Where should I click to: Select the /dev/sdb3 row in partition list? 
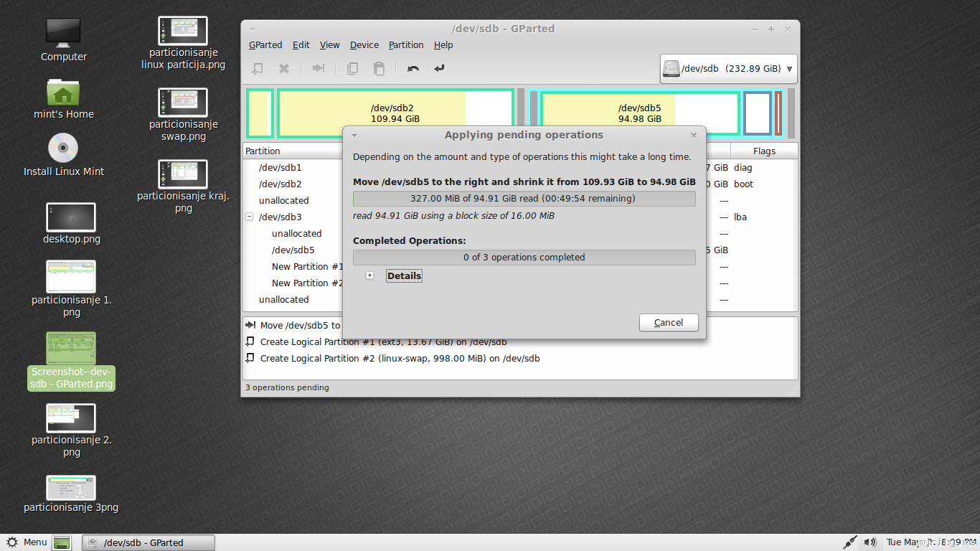(520, 217)
